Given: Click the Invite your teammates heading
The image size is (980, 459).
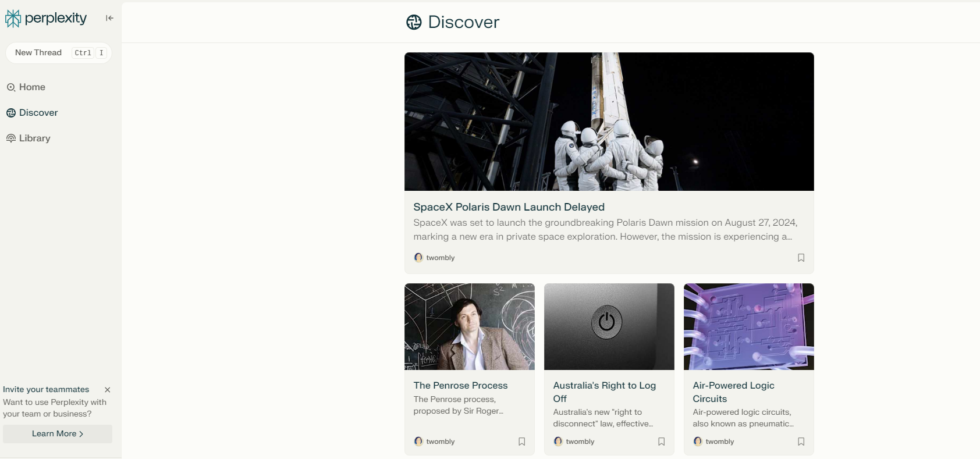Looking at the screenshot, I should point(46,390).
